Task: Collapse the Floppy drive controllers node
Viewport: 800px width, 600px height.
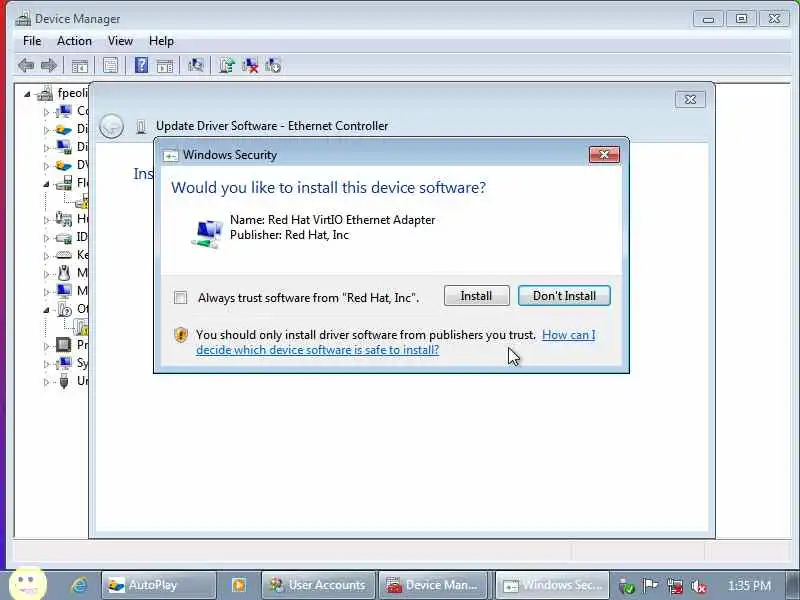Action: click(46, 184)
